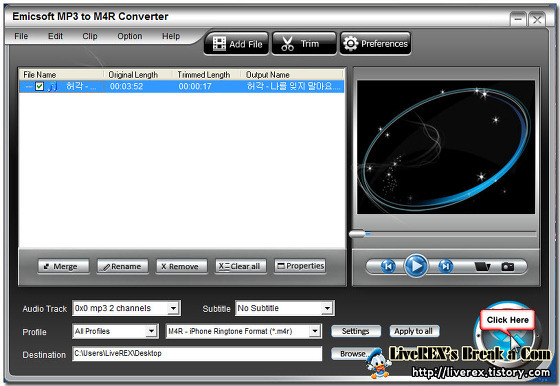Expand the M4R iPhone Ringtone Format dropdown
Screen dimensions: 560x386
[315, 331]
